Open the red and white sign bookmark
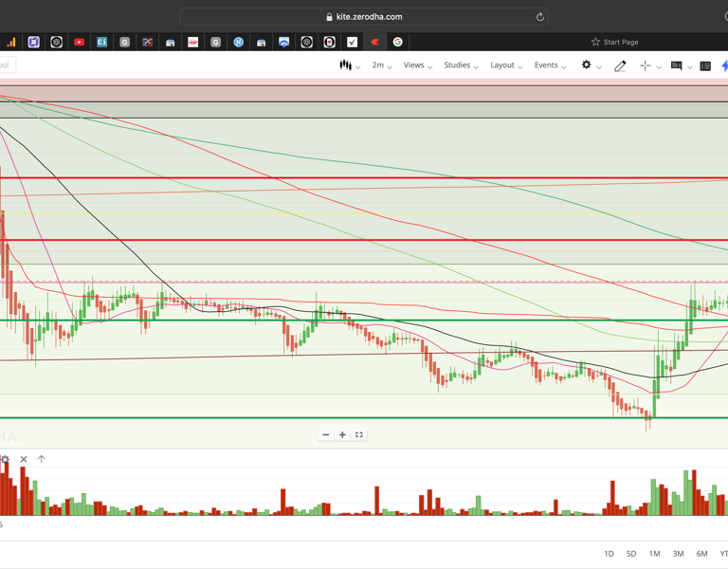The width and height of the screenshot is (728, 569). [192, 43]
